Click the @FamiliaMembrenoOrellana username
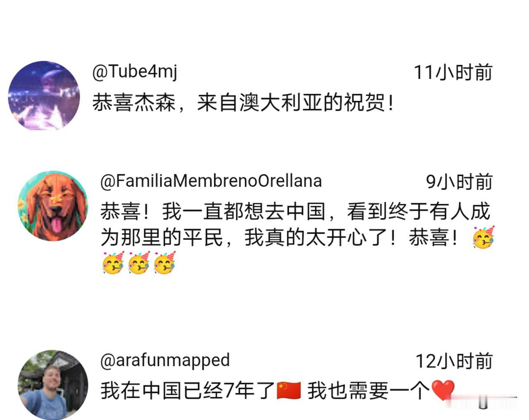Image resolution: width=529 pixels, height=420 pixels. tap(211, 181)
